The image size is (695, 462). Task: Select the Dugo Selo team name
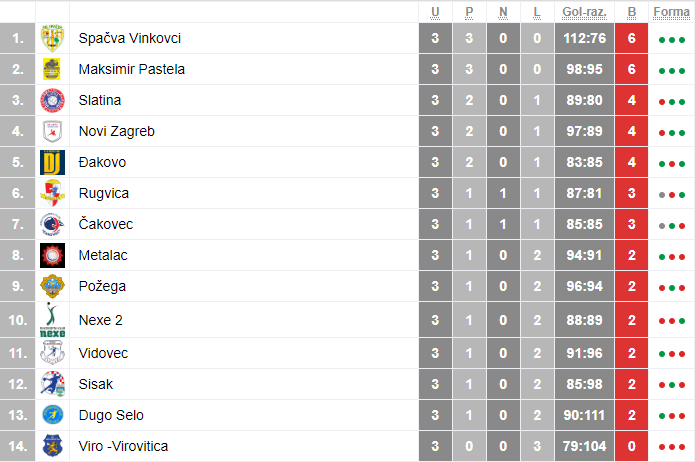(112, 414)
